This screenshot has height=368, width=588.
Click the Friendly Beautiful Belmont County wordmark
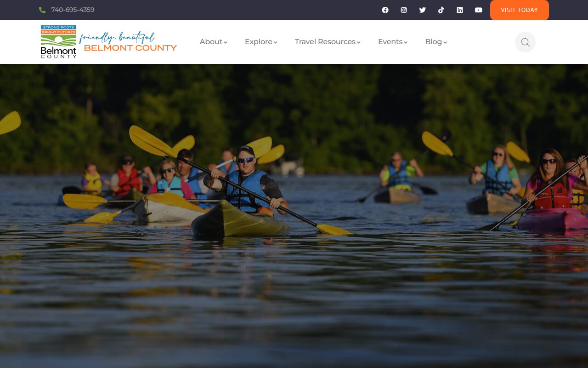click(x=128, y=42)
